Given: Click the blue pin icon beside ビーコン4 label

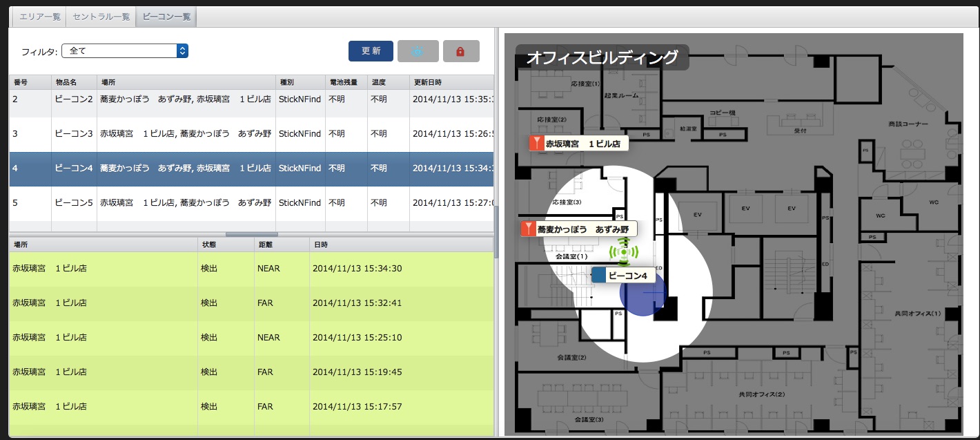Looking at the screenshot, I should click(599, 275).
